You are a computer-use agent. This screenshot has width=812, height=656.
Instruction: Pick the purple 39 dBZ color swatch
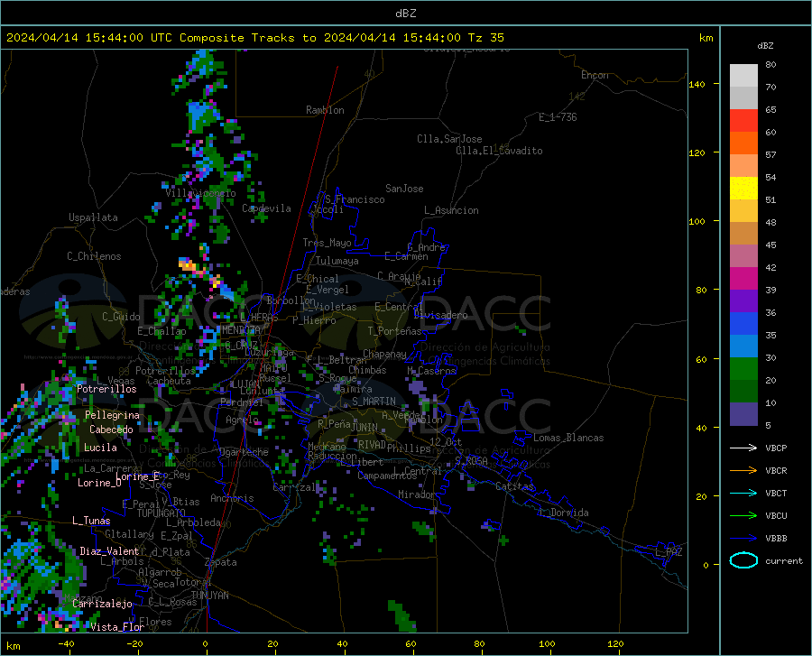[x=743, y=300]
